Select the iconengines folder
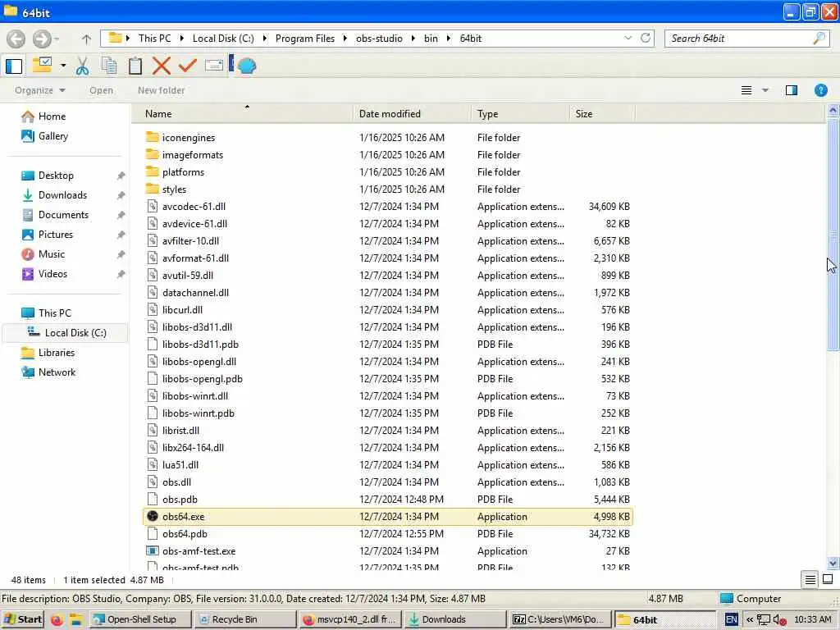This screenshot has width=840, height=630. (x=388, y=138)
